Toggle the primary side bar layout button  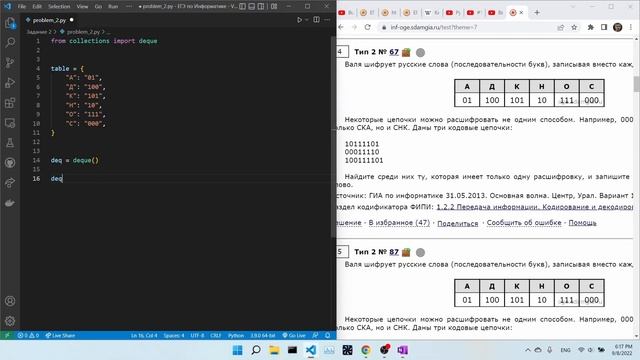pyautogui.click(x=242, y=7)
